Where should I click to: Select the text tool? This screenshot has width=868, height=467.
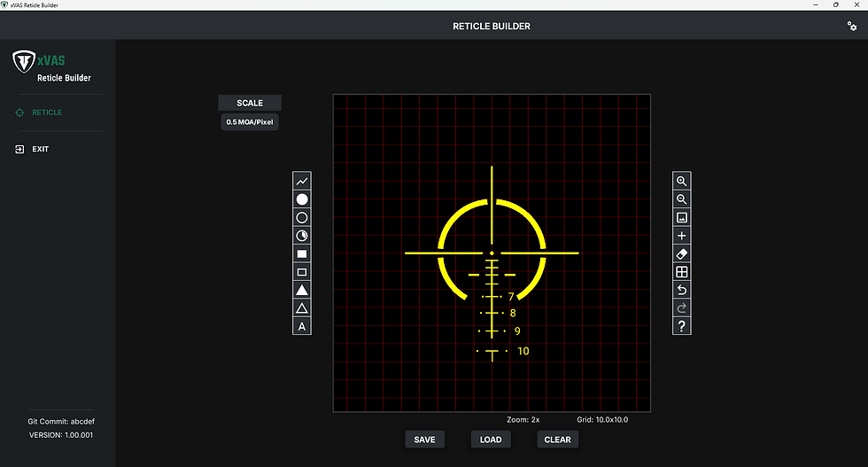coord(302,326)
